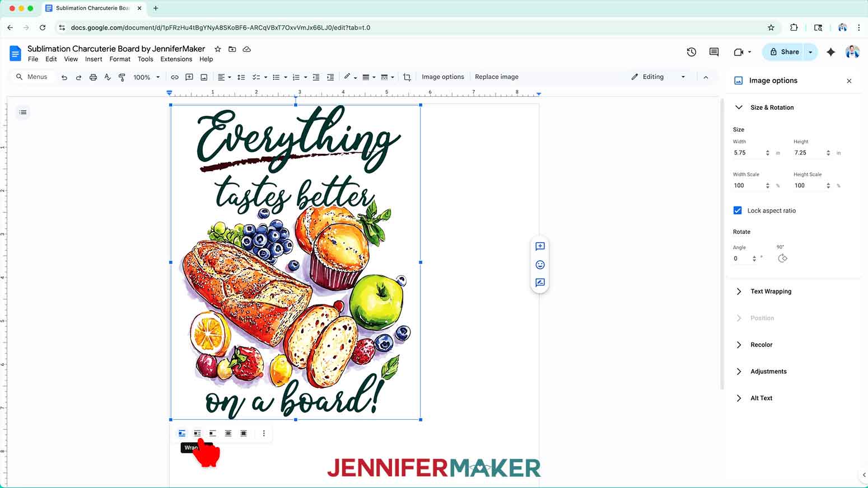This screenshot has width=868, height=488.
Task: Show document outline icon
Action: tap(23, 112)
